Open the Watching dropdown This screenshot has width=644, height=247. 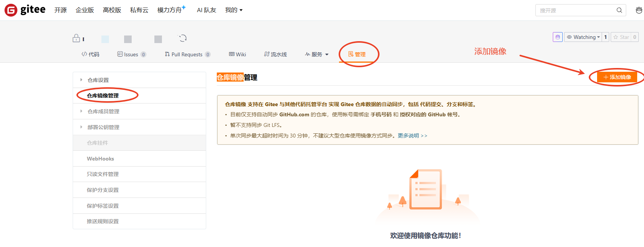pyautogui.click(x=583, y=37)
